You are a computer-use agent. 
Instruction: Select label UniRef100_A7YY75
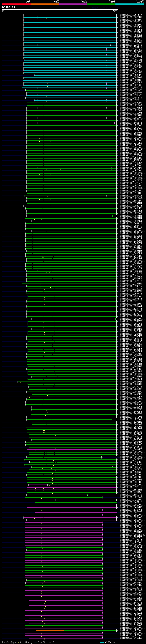131,540
